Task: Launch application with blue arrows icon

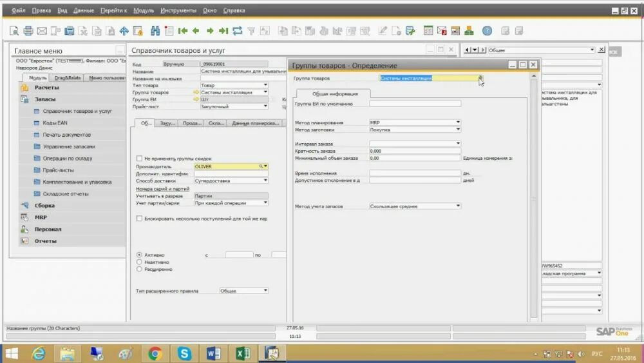Action: [x=124, y=31]
